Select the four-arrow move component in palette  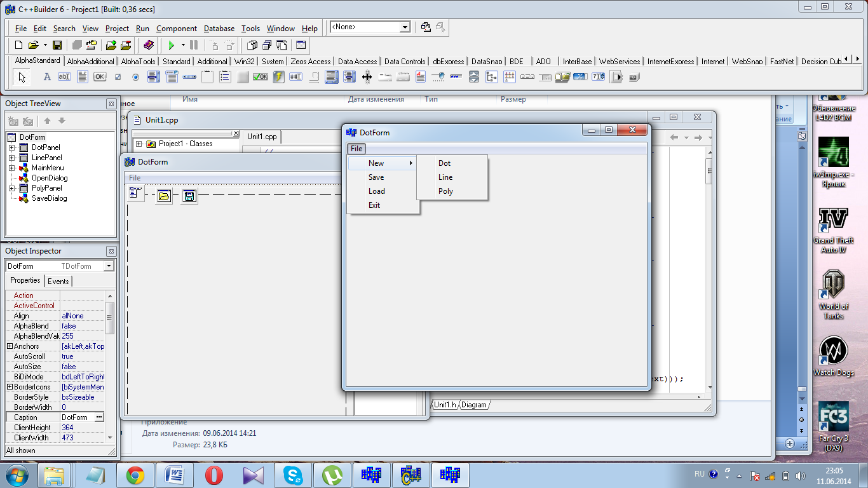point(367,77)
